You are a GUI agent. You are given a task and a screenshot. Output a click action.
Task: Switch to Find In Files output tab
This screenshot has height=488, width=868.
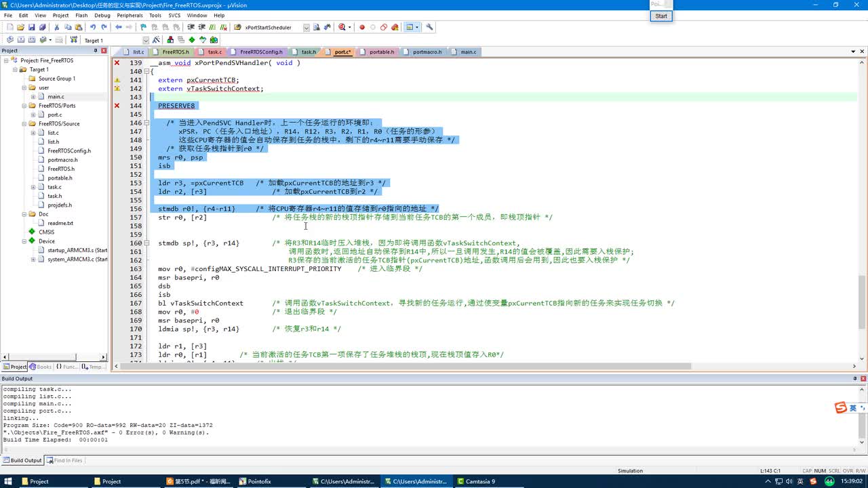point(64,460)
